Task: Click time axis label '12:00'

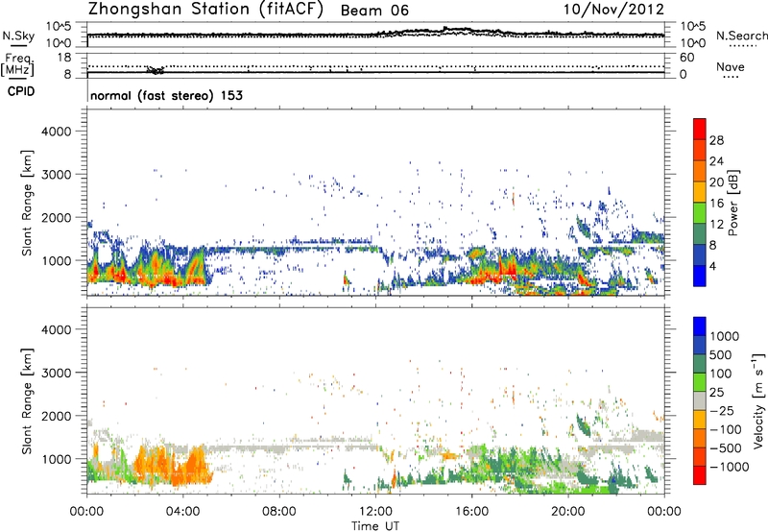Action: pos(375,512)
